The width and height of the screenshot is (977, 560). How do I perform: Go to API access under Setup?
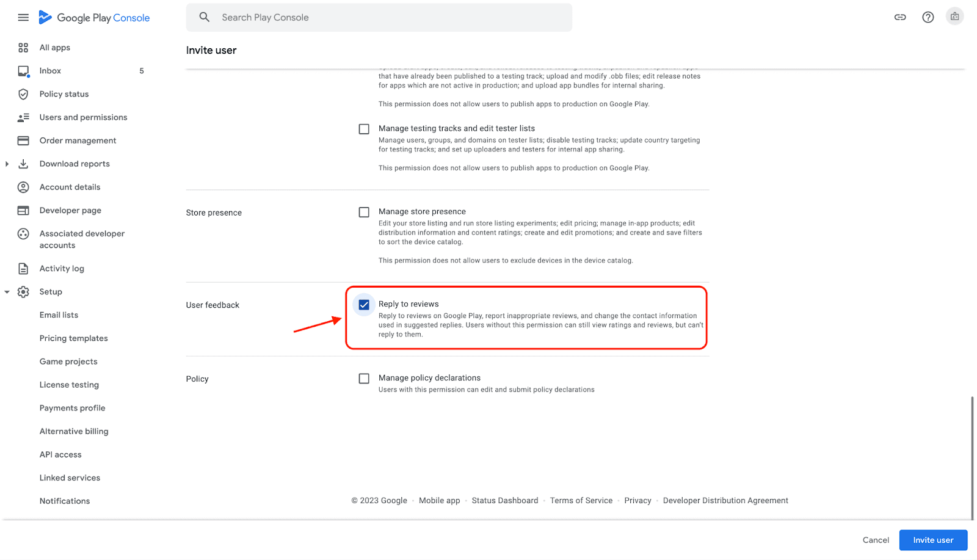60,454
